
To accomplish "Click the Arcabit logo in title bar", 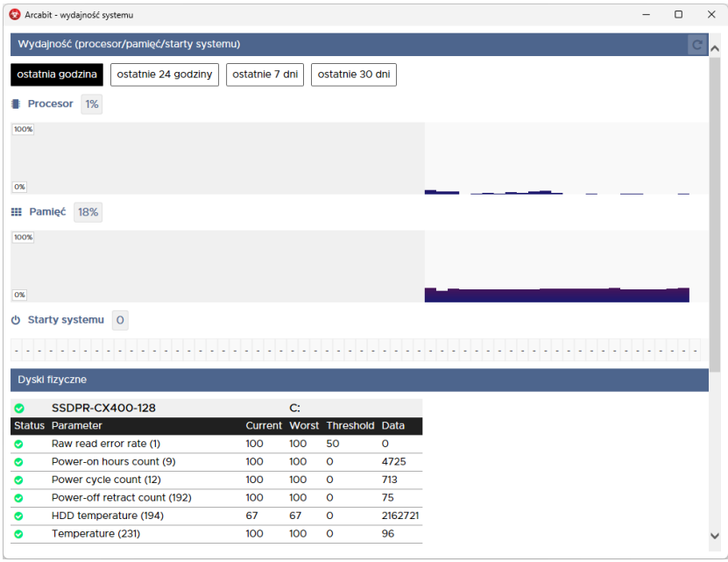I will point(15,15).
